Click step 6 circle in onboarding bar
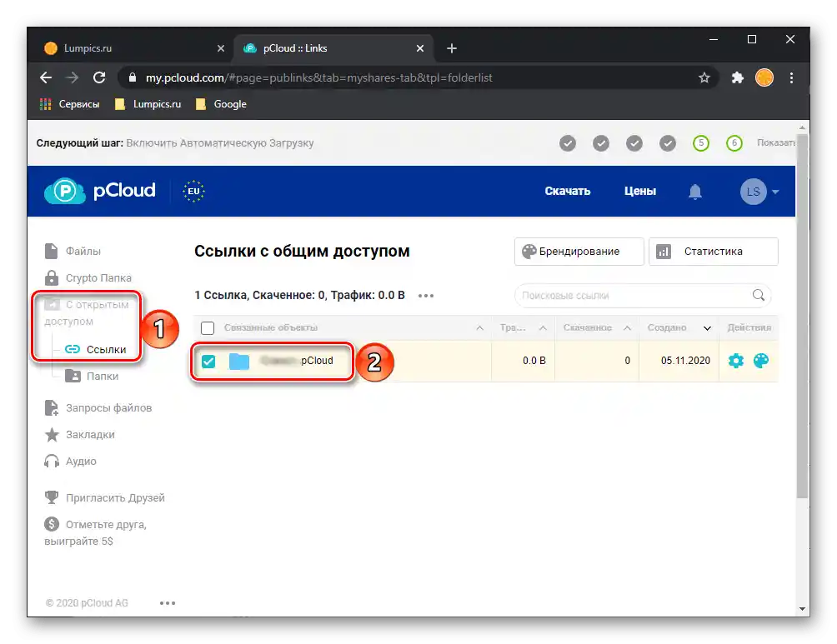The image size is (837, 644). tap(734, 143)
